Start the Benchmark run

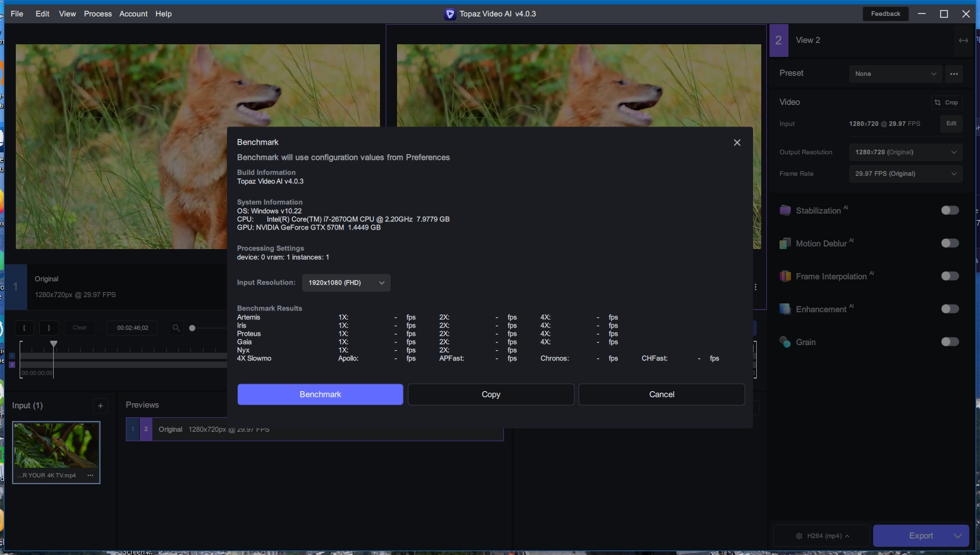321,394
